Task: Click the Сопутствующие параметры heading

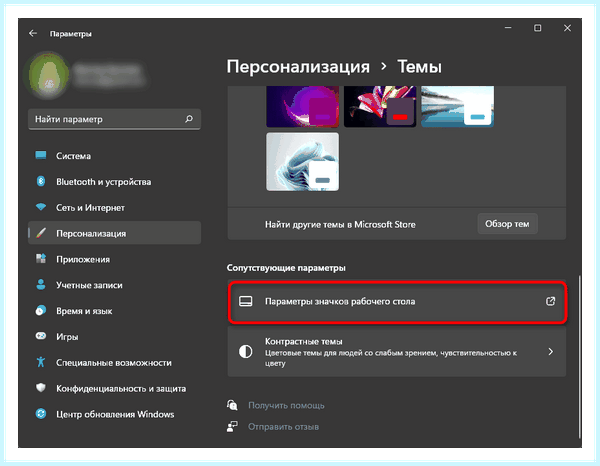Action: tap(286, 268)
